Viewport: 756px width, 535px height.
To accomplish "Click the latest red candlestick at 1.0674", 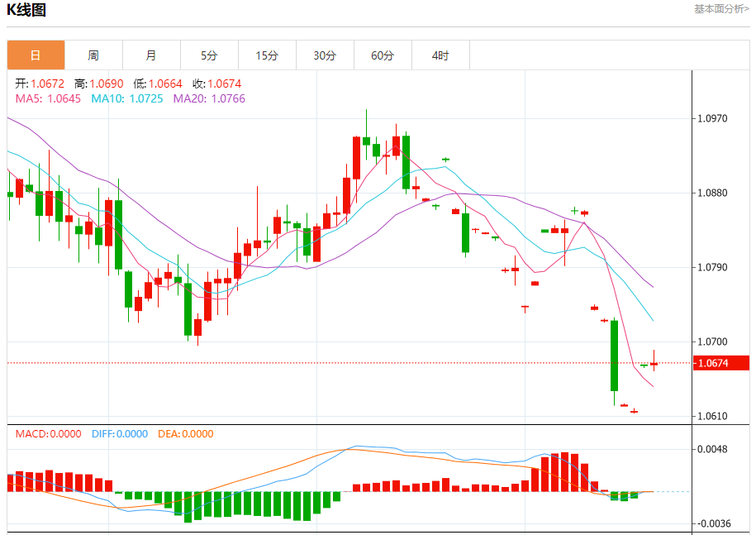I will [654, 363].
